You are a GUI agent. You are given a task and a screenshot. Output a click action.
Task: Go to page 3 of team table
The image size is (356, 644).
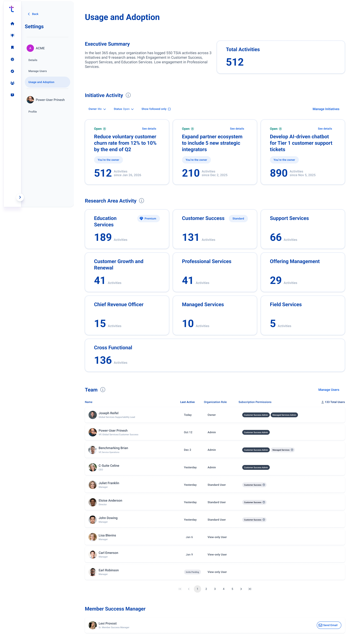pyautogui.click(x=215, y=589)
